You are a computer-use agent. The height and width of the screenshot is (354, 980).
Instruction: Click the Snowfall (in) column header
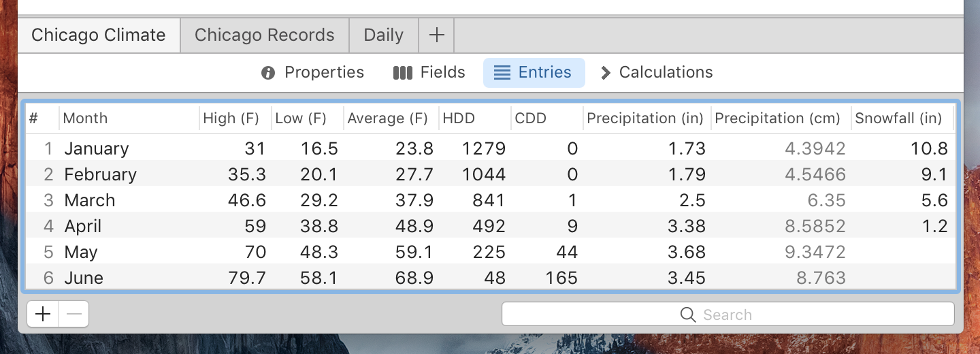coord(902,118)
